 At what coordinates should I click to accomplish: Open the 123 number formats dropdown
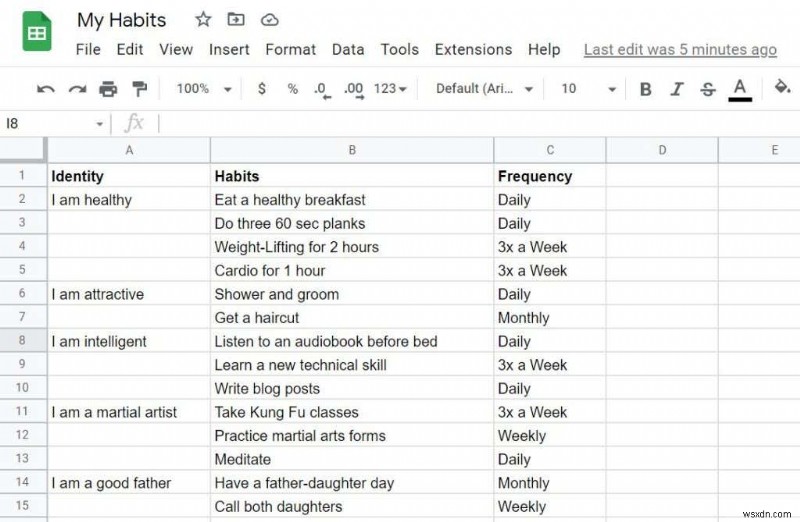tap(390, 89)
